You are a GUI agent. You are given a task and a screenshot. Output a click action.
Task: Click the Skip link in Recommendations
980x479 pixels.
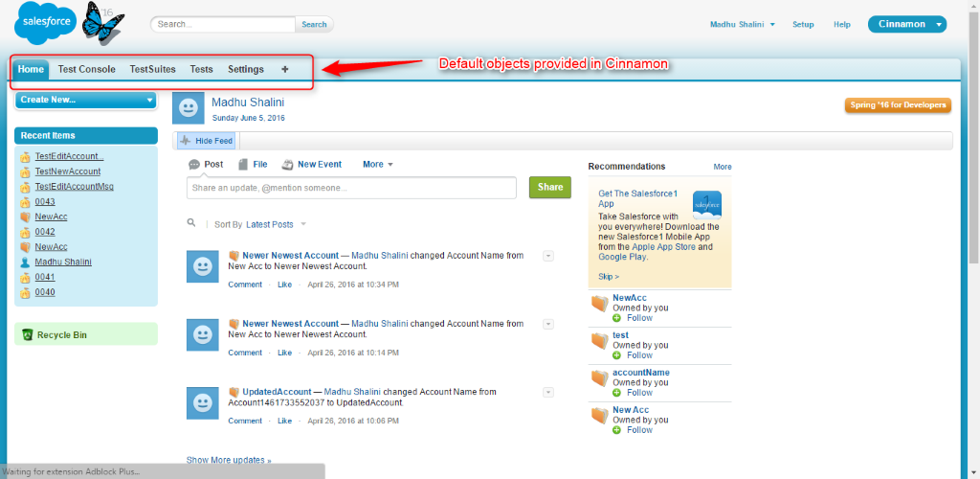[x=609, y=277]
